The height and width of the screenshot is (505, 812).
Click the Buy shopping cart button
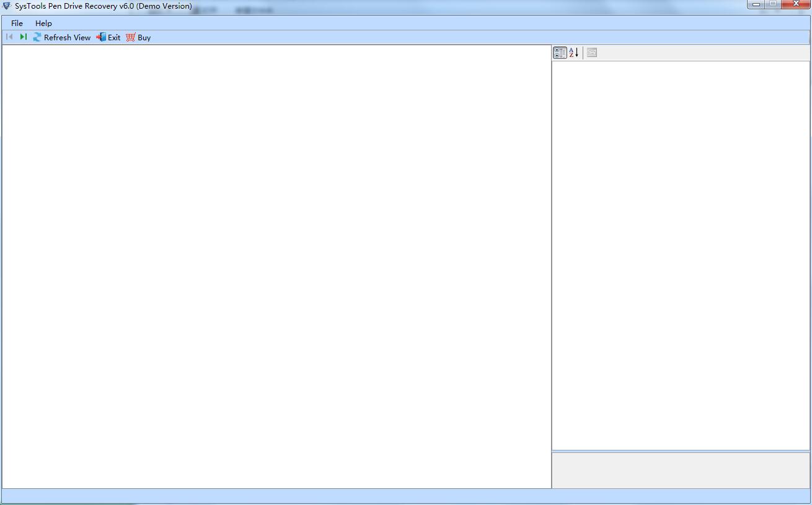[x=138, y=37]
